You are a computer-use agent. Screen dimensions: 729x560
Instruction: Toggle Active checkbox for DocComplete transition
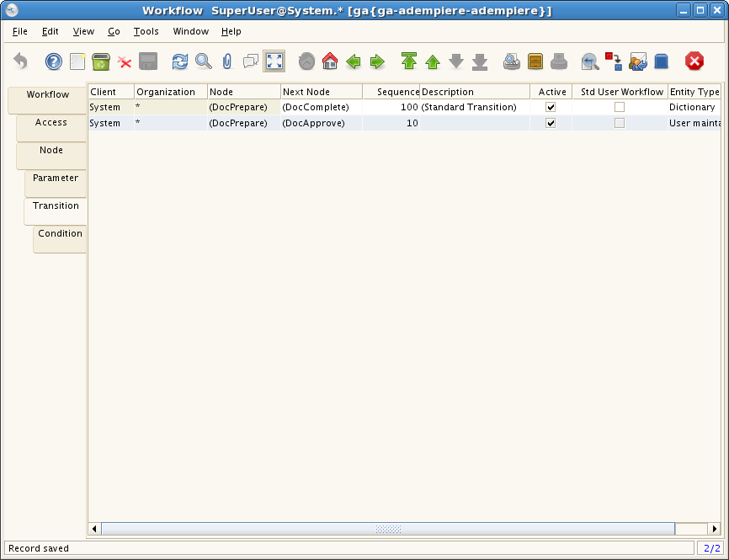(551, 108)
